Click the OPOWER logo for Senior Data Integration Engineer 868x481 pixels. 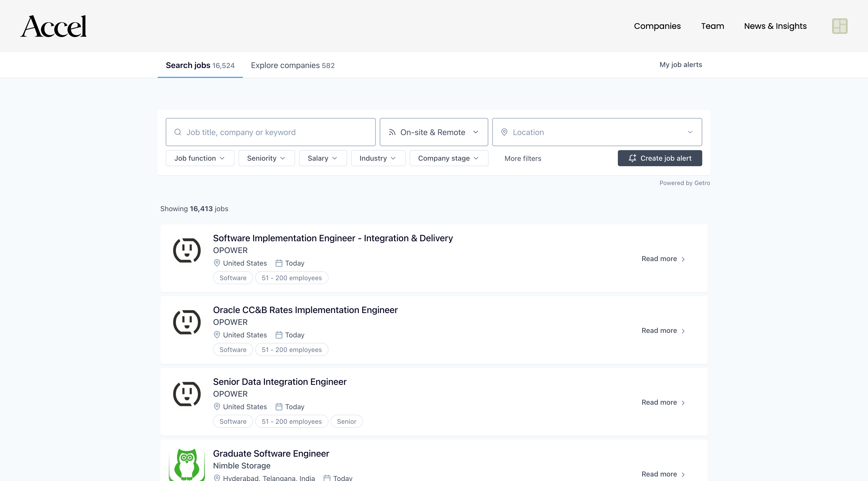click(187, 394)
